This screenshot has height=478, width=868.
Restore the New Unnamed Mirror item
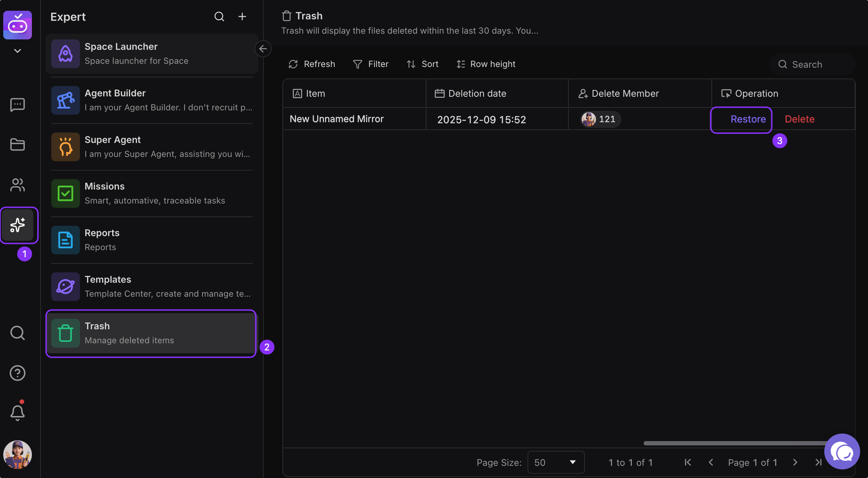point(748,119)
